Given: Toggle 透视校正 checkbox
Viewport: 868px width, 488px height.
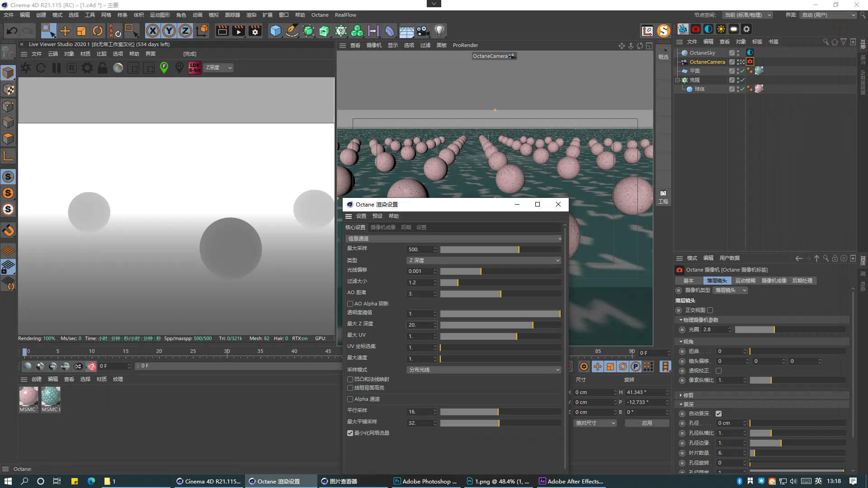Looking at the screenshot, I should (718, 371).
